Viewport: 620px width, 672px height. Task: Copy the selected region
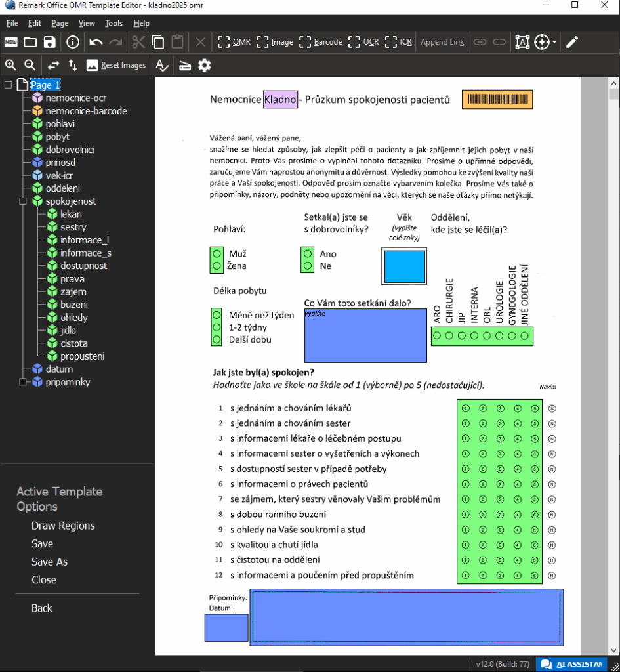pos(157,42)
